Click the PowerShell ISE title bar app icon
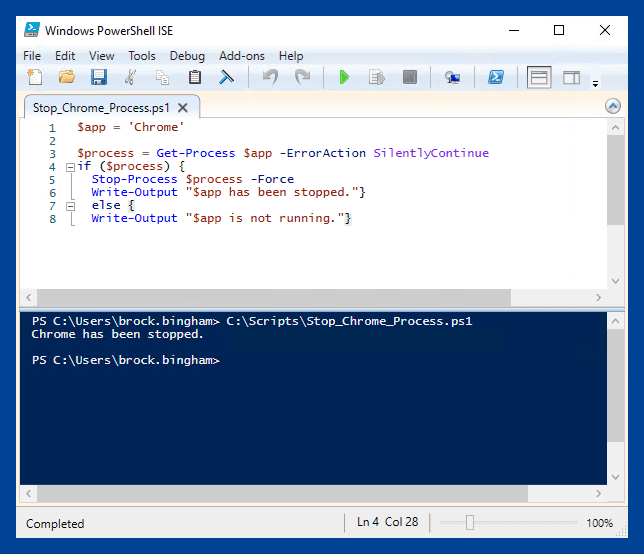The width and height of the screenshot is (644, 554). 32,30
